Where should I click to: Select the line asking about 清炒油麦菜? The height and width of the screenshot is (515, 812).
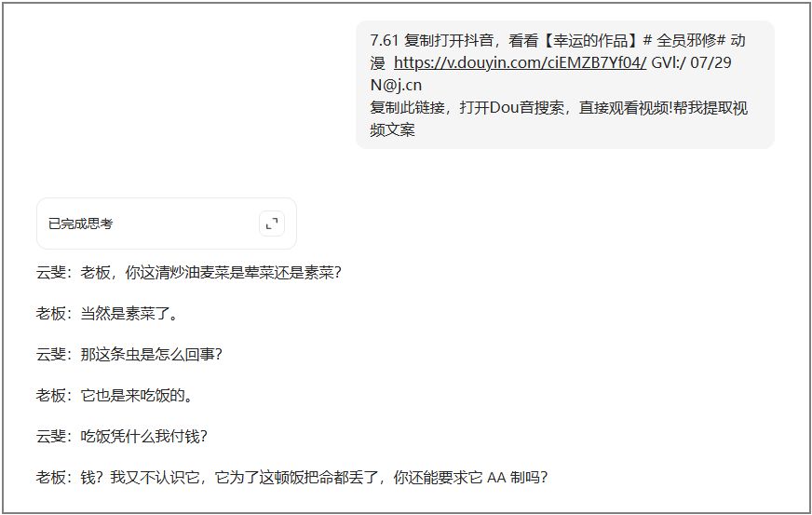click(x=188, y=273)
